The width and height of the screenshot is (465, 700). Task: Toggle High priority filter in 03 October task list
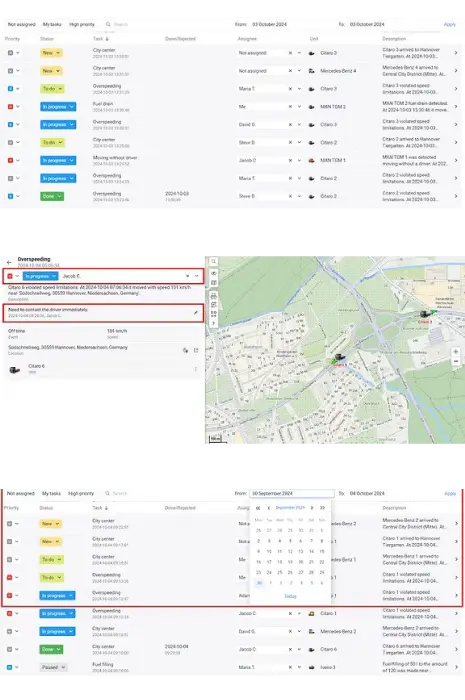click(x=82, y=25)
